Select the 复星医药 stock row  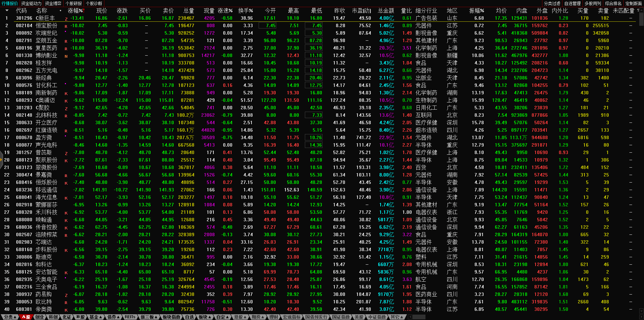[47, 48]
